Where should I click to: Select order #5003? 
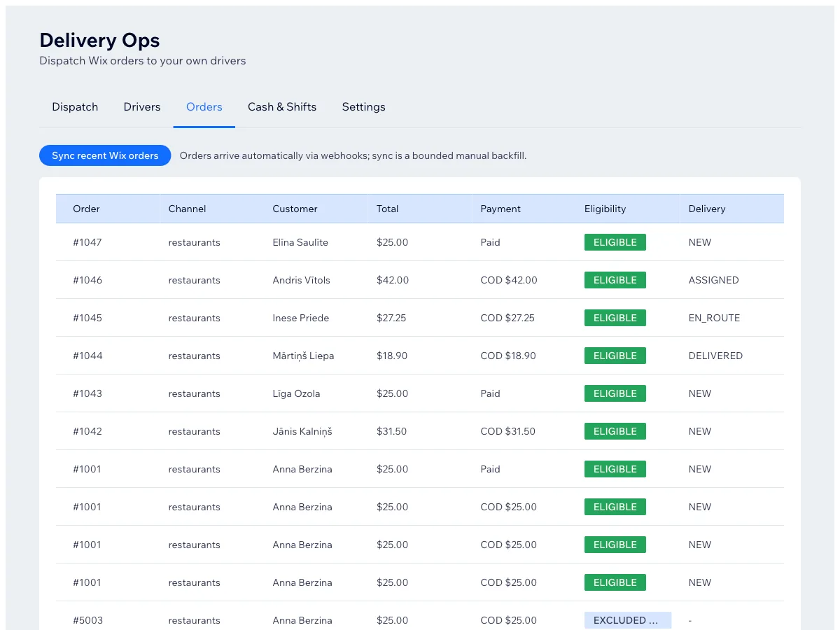pos(87,620)
